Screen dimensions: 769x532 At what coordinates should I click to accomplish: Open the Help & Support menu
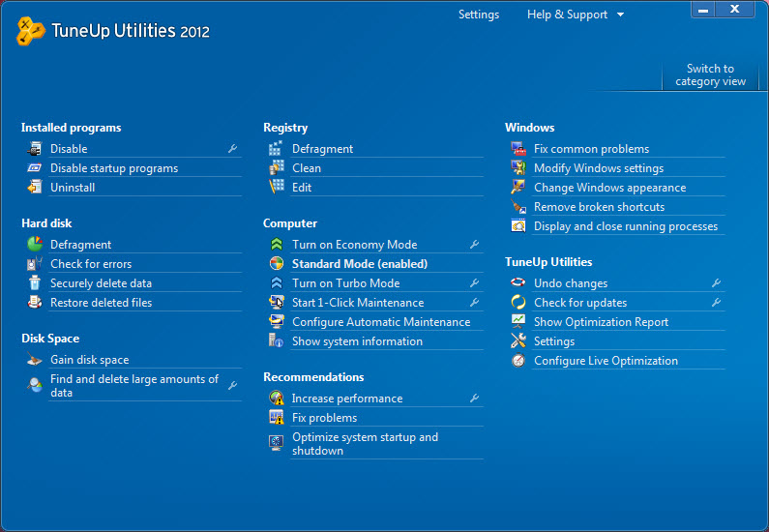pyautogui.click(x=568, y=15)
